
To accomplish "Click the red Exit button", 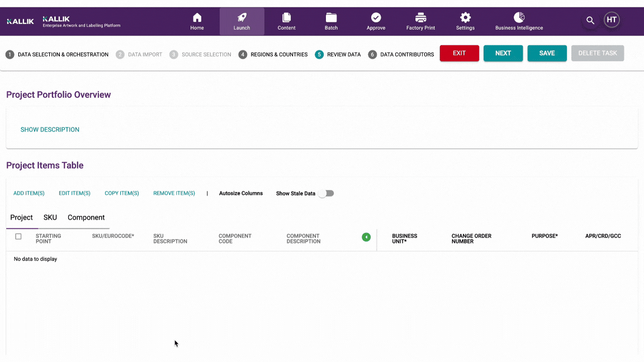I will click(459, 53).
